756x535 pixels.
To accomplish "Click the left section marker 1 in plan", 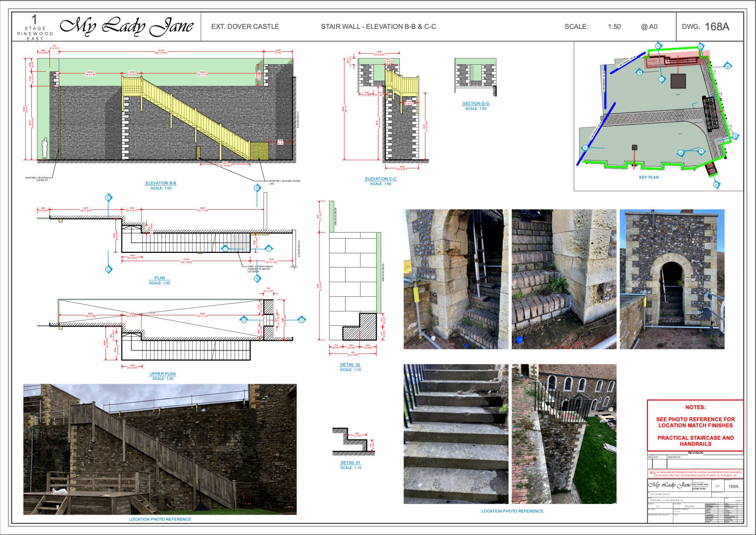I will click(x=225, y=249).
